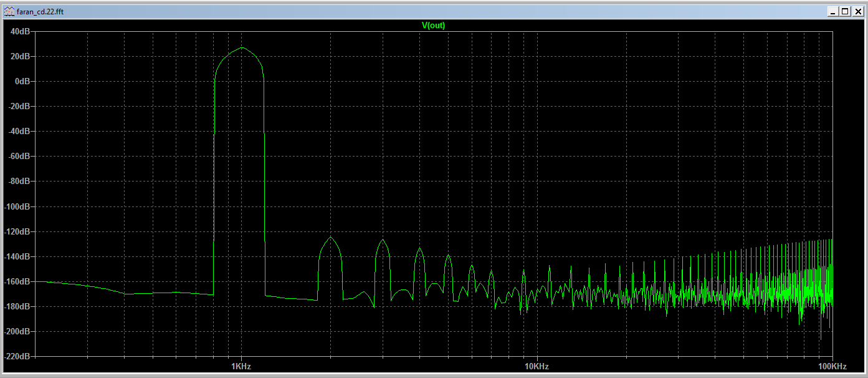Click the -120dB axis label
The height and width of the screenshot is (378, 868).
point(17,231)
